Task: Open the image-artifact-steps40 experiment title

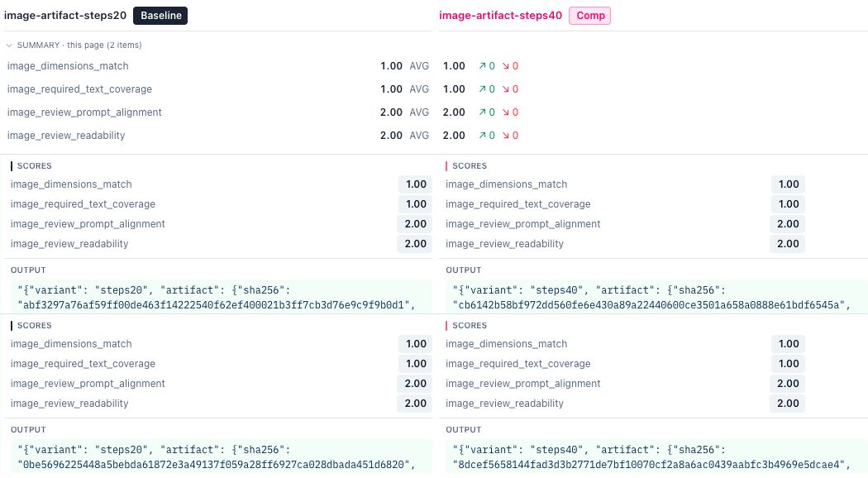Action: point(500,16)
